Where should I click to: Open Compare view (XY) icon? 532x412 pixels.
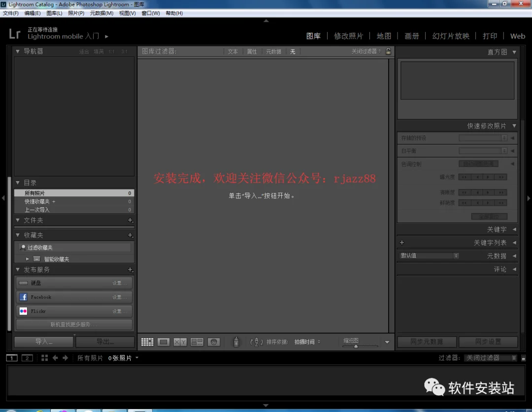[x=180, y=342]
